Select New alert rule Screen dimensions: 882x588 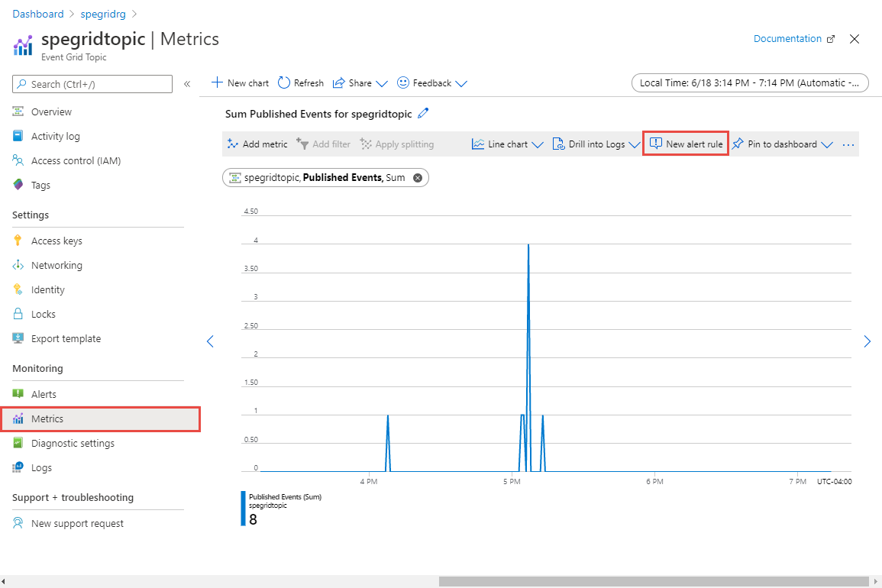(685, 144)
